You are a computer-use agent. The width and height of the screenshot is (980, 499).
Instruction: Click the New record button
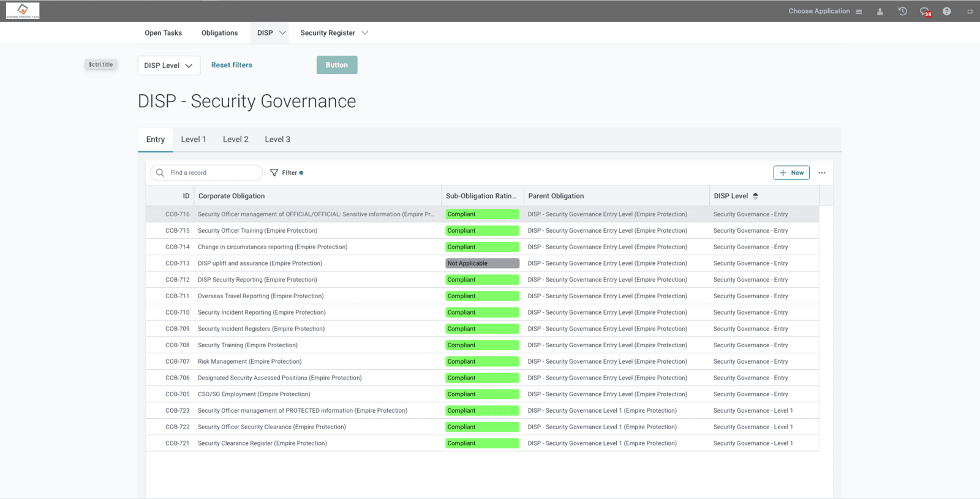pyautogui.click(x=791, y=173)
